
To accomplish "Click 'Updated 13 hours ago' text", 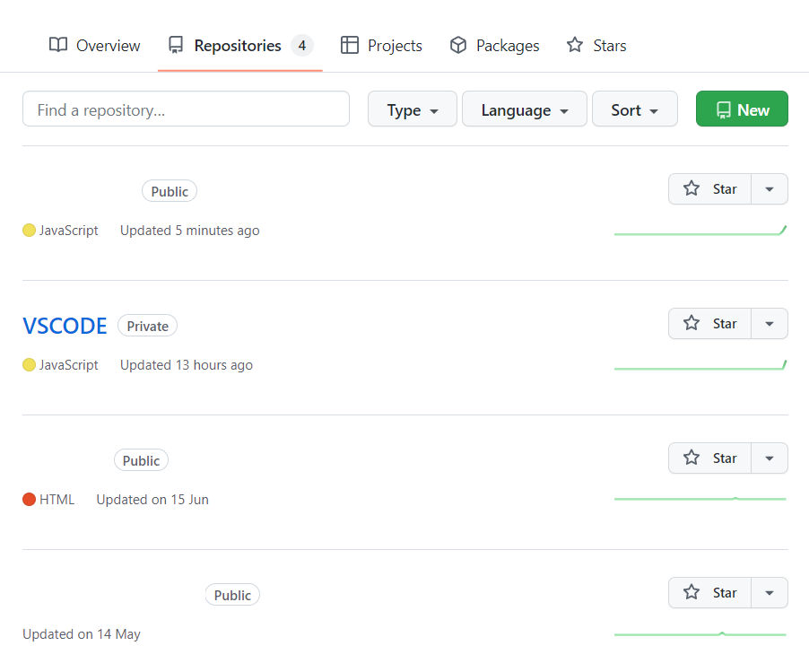I will 187,365.
